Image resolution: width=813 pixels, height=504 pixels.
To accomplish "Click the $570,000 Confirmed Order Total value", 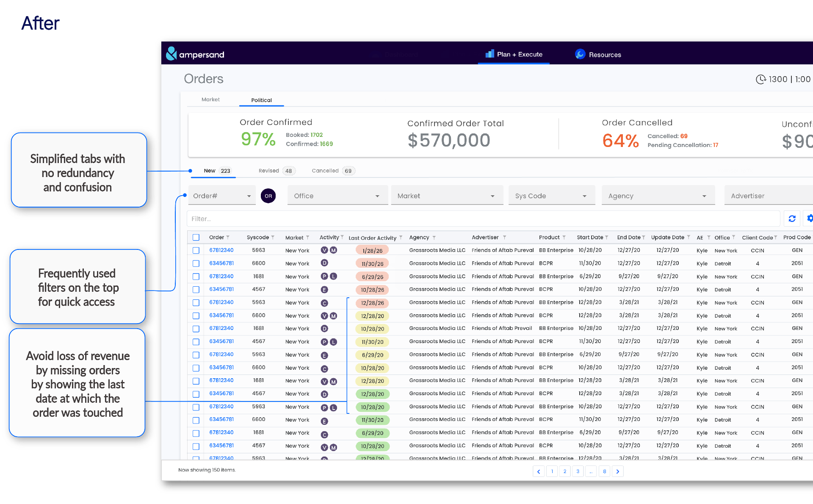I will point(449,140).
